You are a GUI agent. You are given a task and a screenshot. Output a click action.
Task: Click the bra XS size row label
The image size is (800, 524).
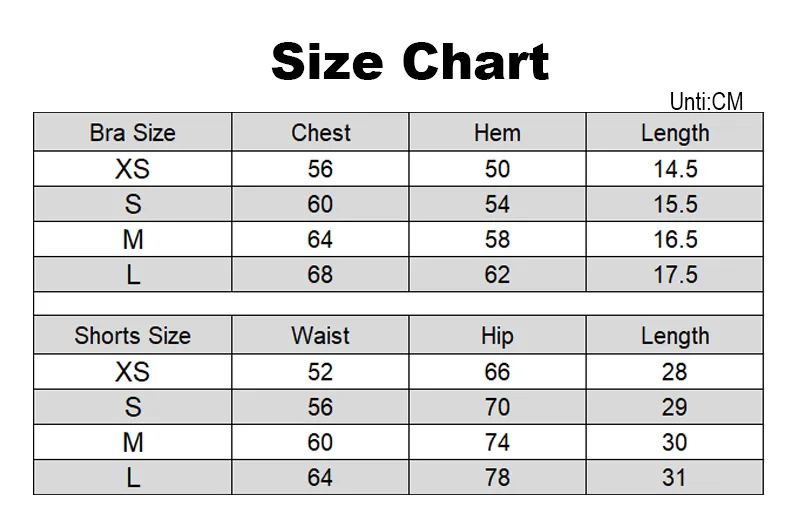133,169
